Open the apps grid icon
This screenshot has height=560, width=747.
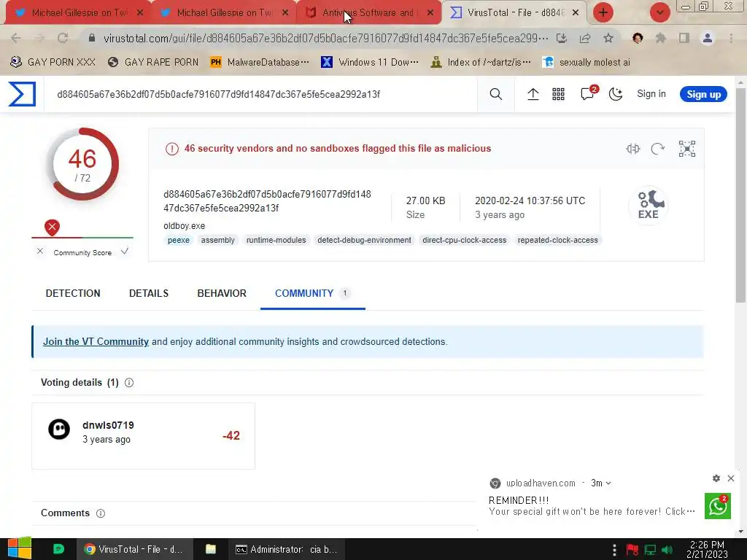tap(558, 94)
